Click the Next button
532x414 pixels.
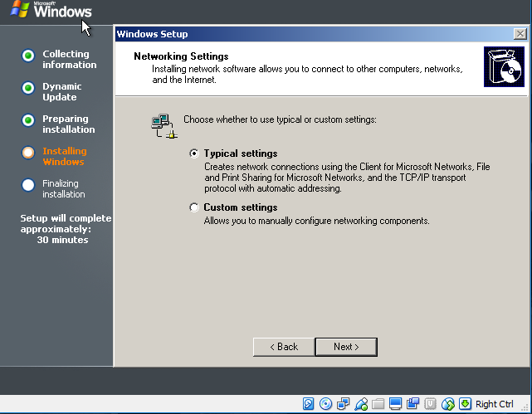[346, 347]
